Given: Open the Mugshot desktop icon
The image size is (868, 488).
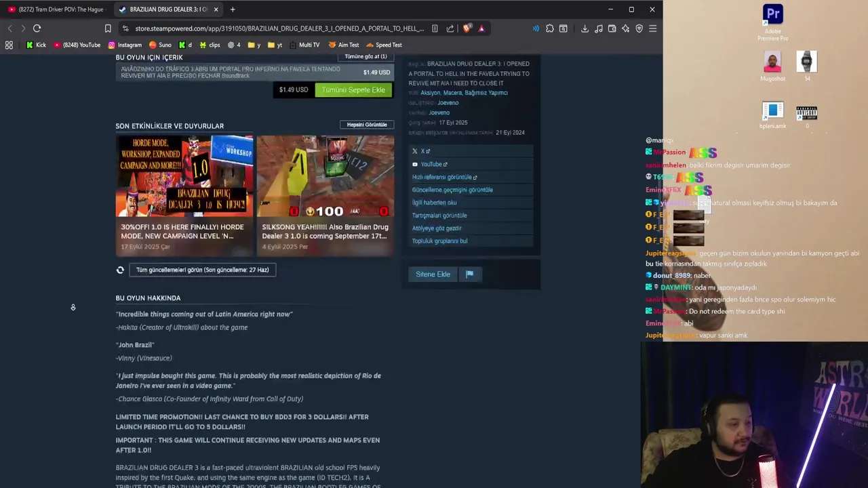Looking at the screenshot, I should point(772,66).
